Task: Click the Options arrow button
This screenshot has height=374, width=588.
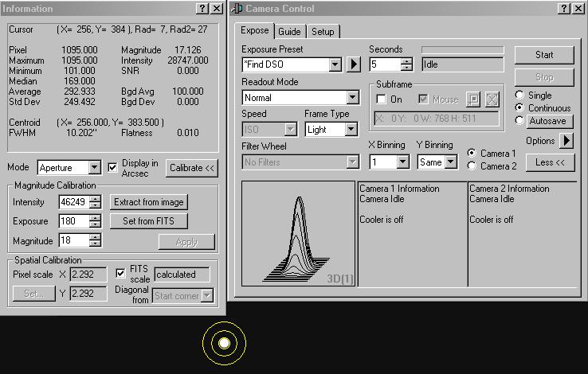Action: pos(566,141)
